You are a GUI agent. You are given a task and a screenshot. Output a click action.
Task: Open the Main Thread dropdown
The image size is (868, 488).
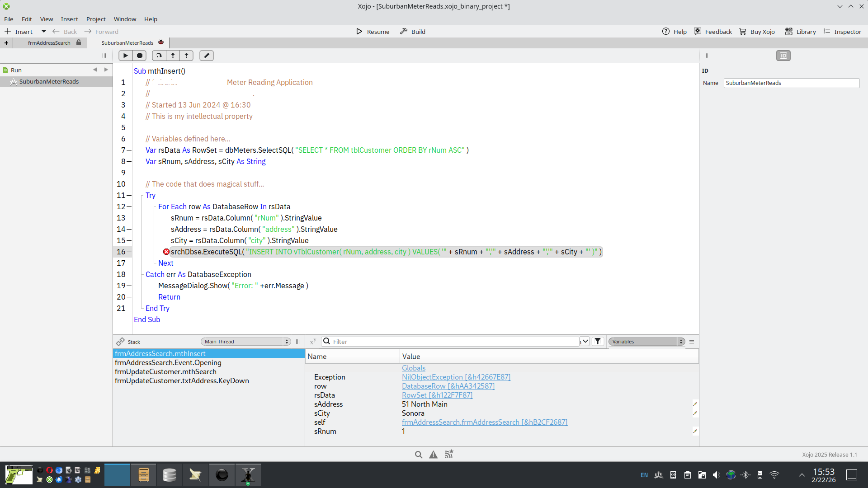[246, 342]
